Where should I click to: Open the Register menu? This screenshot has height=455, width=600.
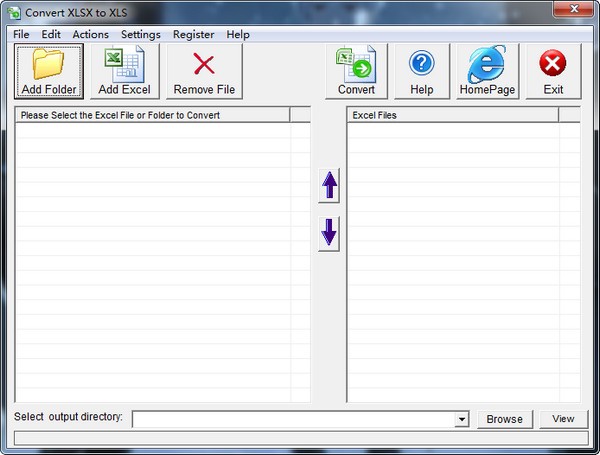(x=193, y=34)
